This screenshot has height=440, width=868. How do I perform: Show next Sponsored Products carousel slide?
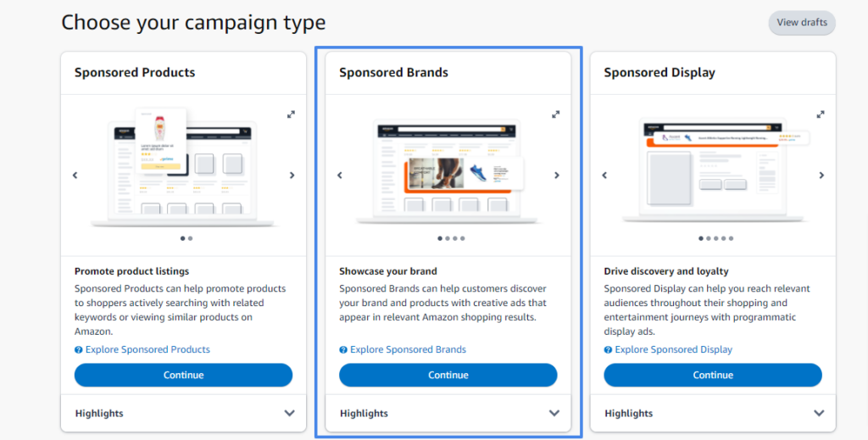click(292, 175)
